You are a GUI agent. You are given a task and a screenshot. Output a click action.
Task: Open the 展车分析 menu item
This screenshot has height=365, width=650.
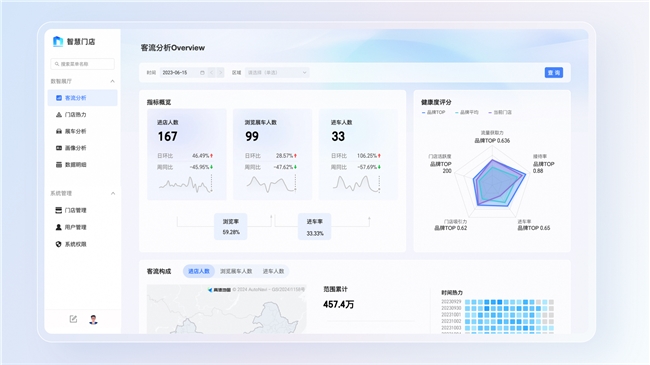82,131
